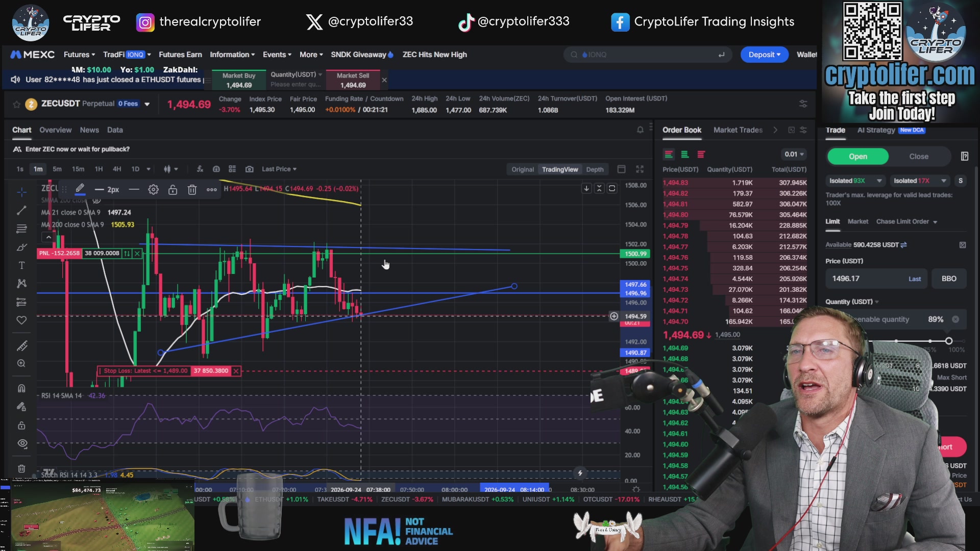980x551 pixels.
Task: Switch to Depth chart view
Action: click(x=595, y=169)
